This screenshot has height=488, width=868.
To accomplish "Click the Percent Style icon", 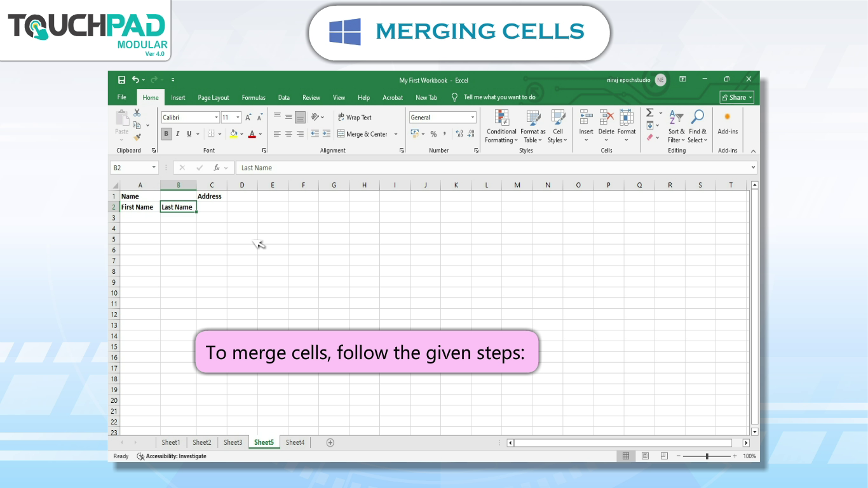I will pyautogui.click(x=433, y=134).
